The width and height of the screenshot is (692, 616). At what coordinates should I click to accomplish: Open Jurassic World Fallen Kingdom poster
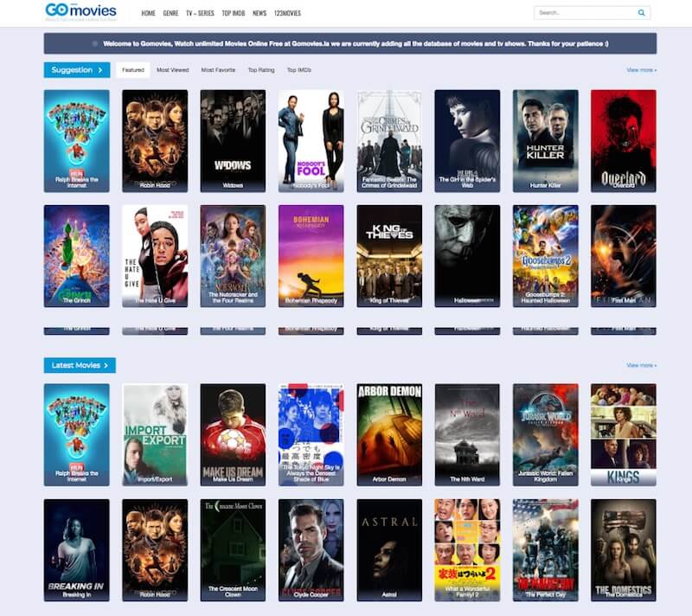[x=546, y=434]
